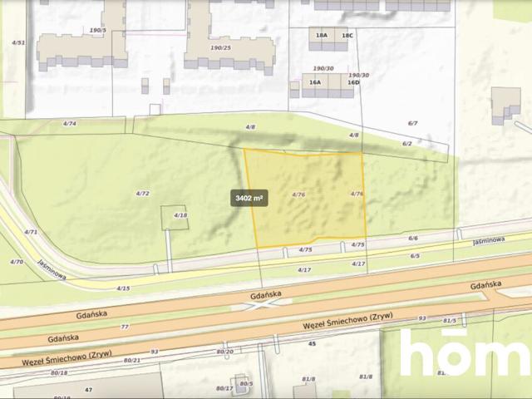Click parcel 190/5 label
This screenshot has height=399, width=532.
(x=98, y=30)
